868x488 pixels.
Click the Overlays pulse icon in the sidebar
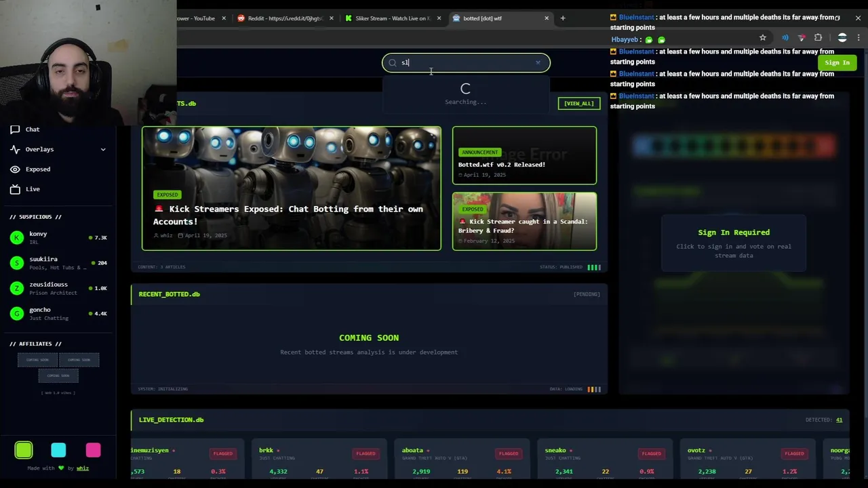(15, 149)
